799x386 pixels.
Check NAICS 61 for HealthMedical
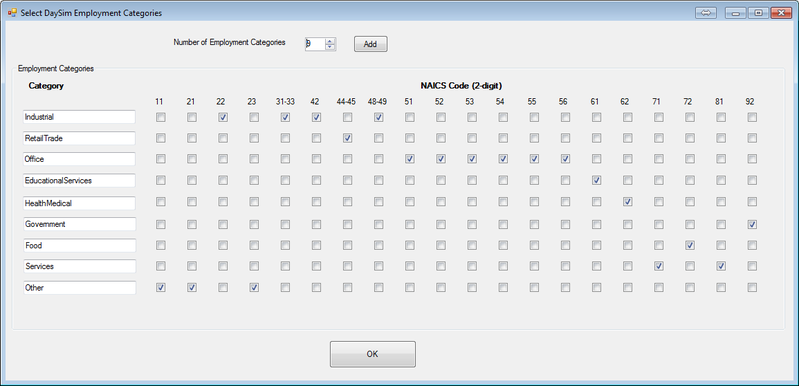tap(596, 202)
